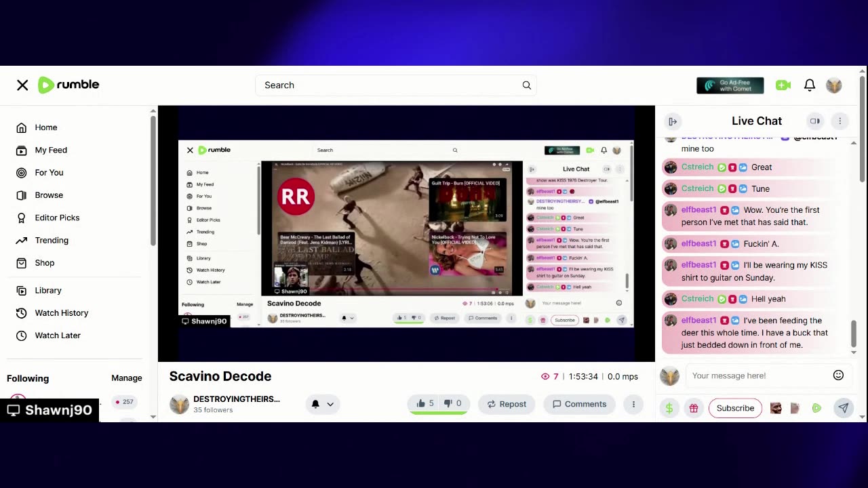Collapse the Live Chat panel arrow icon
Screen dimensions: 868x488
point(673,121)
